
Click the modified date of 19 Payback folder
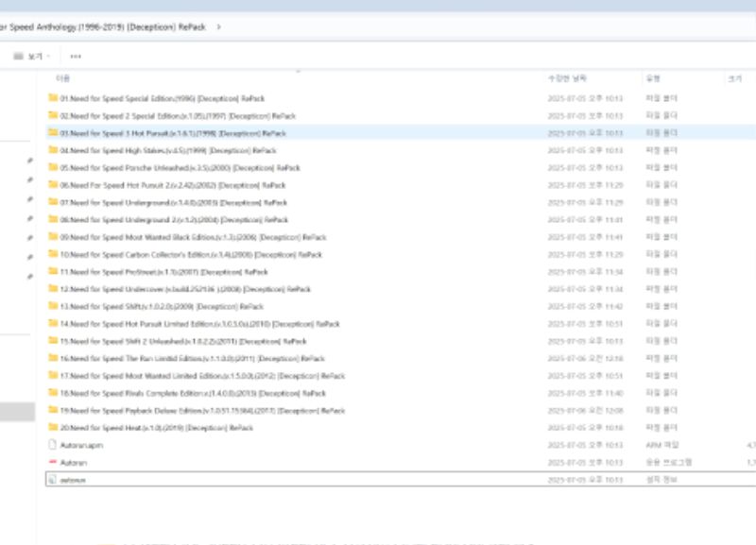585,411
